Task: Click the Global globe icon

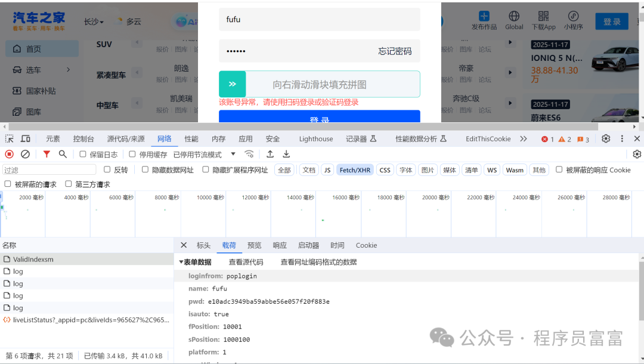Action: 514,16
